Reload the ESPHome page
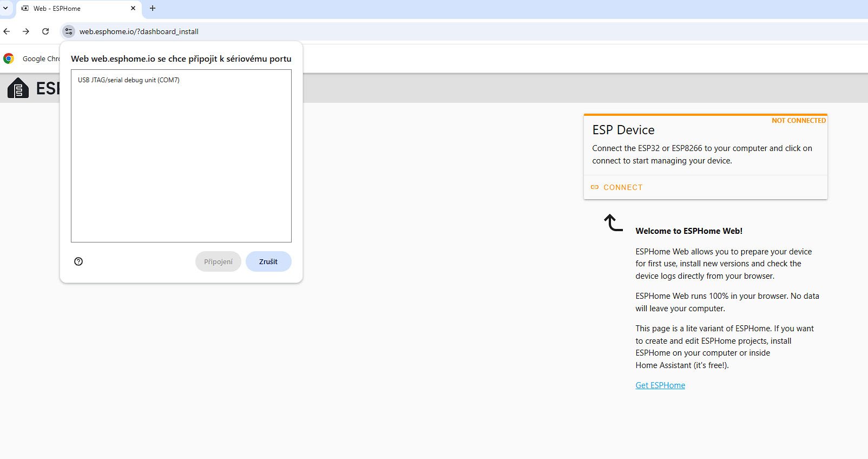 (x=45, y=31)
